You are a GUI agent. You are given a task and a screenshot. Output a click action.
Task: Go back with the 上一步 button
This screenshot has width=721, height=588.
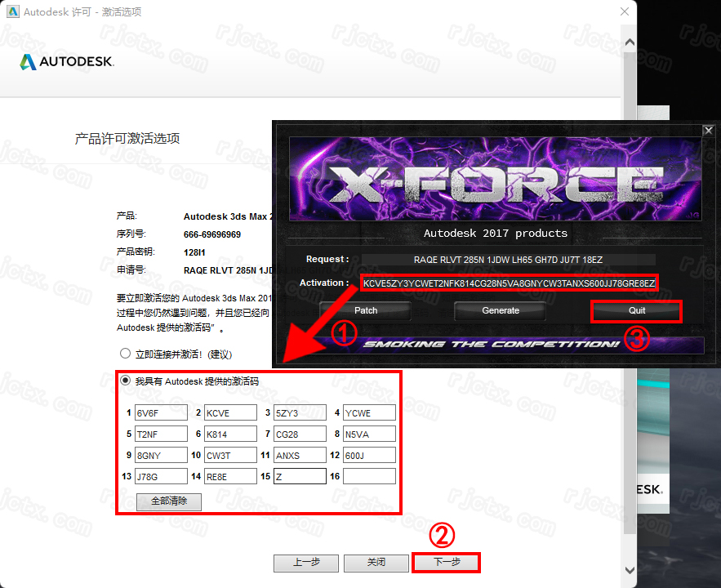(x=305, y=563)
